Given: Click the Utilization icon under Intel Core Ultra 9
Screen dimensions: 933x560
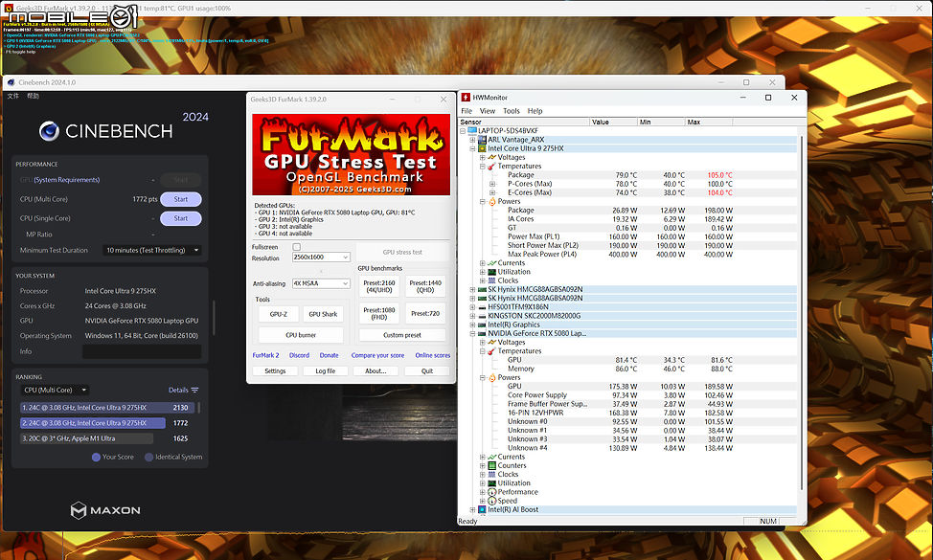Looking at the screenshot, I should 491,272.
